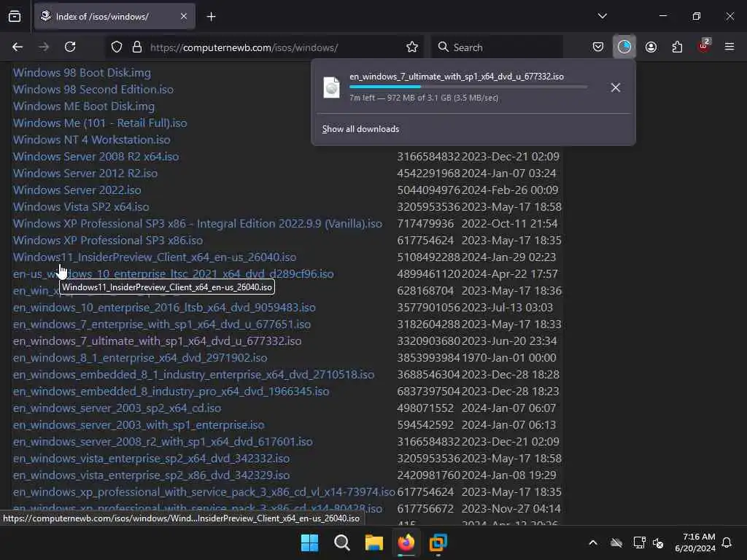
Task: Open tracking protection shield icon
Action: coord(117,47)
